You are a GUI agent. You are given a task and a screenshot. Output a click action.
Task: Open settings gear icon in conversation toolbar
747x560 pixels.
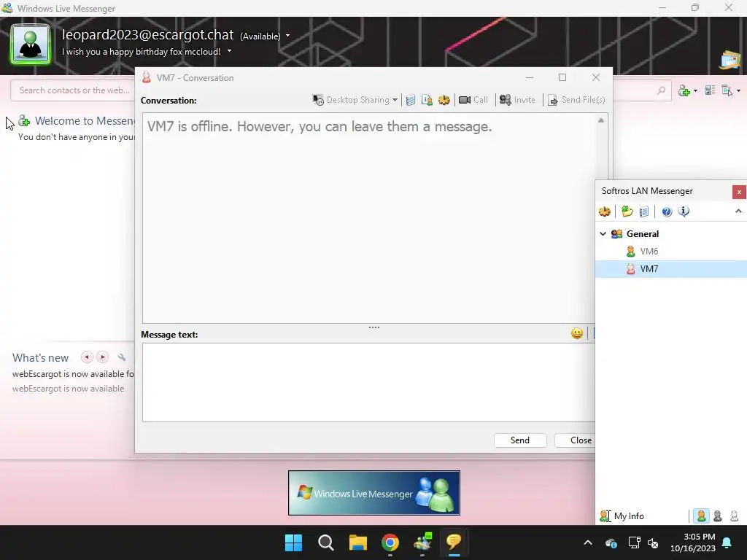click(444, 100)
